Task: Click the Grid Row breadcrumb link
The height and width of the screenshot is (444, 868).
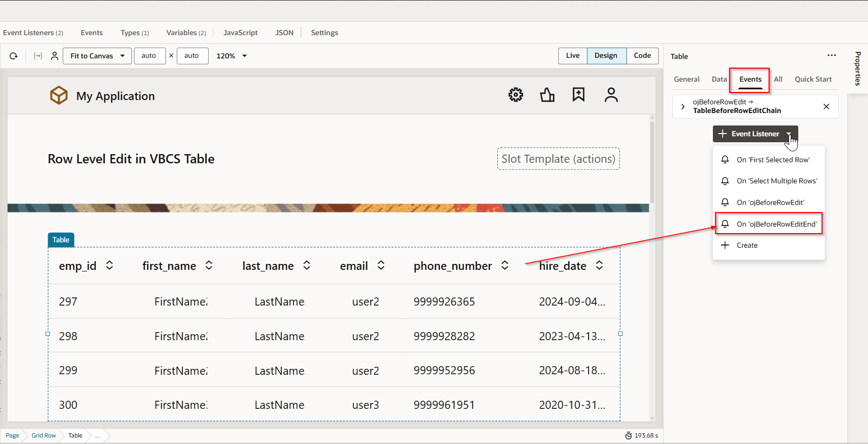Action: [43, 435]
